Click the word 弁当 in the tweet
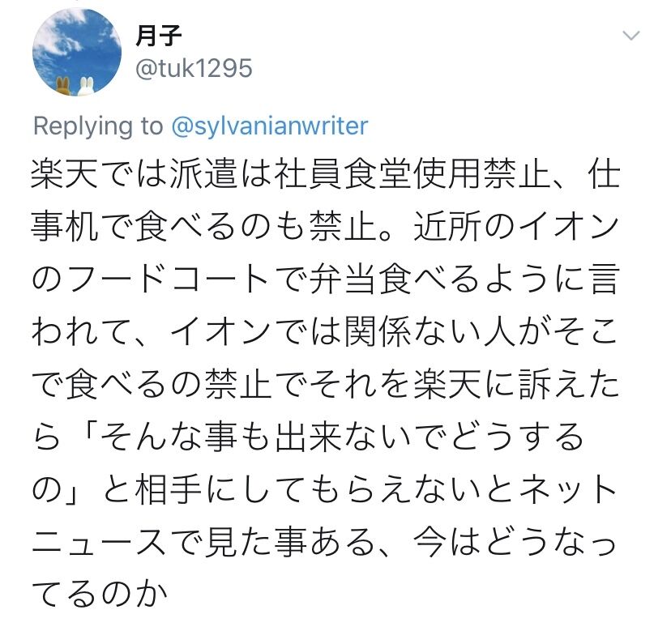 click(x=344, y=279)
